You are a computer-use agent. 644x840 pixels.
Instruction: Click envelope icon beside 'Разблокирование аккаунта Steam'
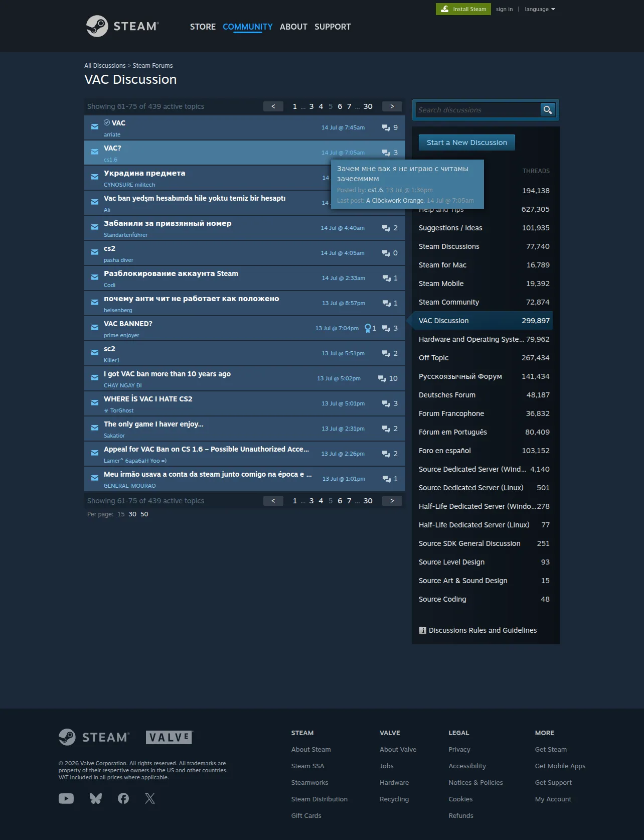coord(95,277)
